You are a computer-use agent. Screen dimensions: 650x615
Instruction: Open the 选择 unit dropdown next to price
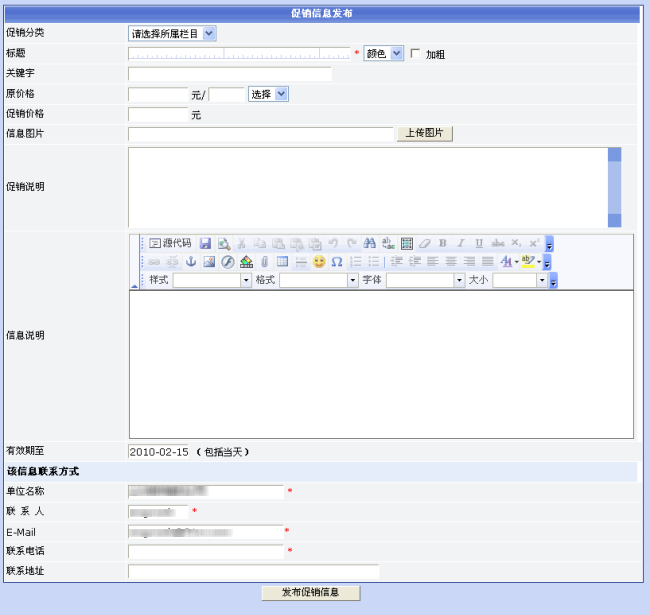click(x=268, y=94)
